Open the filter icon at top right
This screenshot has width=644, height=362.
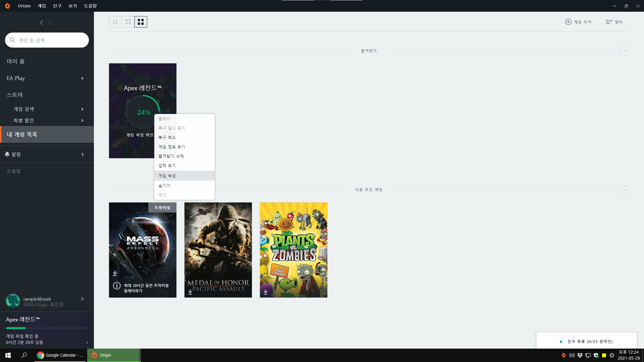pyautogui.click(x=609, y=22)
